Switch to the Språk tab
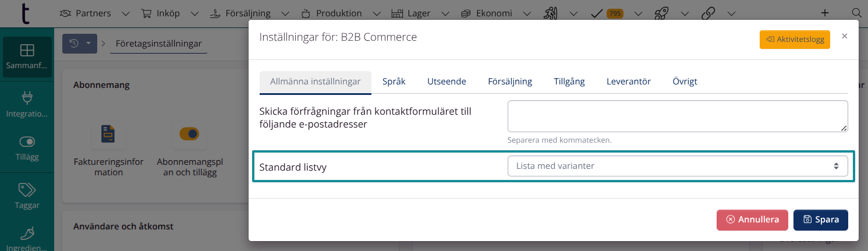This screenshot has height=251, width=868. [394, 82]
